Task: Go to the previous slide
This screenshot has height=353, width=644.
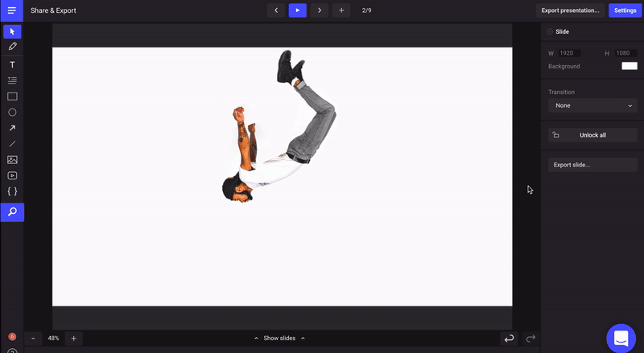Action: [276, 10]
